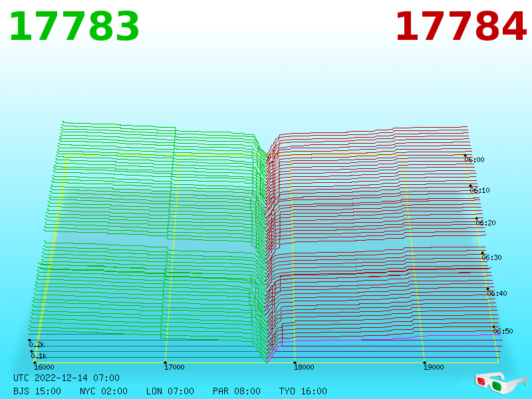Click the green 17783 bid price
532x399 pixels.
[74, 27]
